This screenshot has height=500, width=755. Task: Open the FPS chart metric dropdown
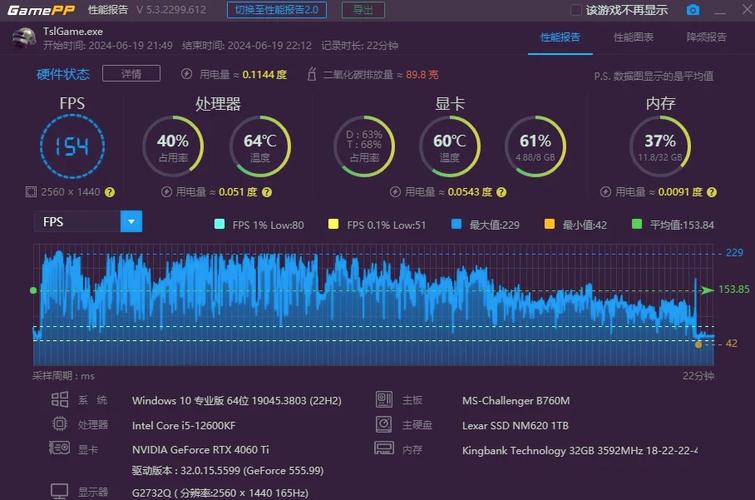131,222
